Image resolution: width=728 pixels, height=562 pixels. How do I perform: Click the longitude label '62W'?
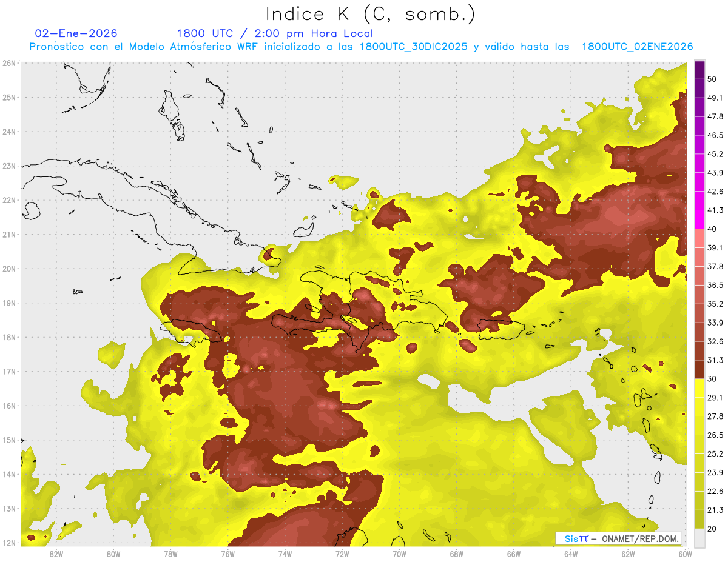click(629, 554)
